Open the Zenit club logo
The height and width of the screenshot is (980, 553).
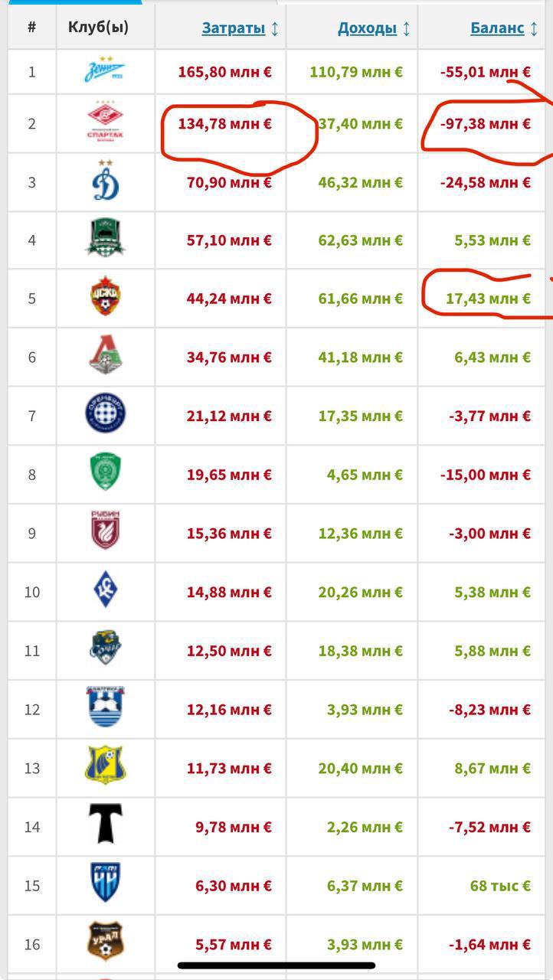pyautogui.click(x=106, y=72)
